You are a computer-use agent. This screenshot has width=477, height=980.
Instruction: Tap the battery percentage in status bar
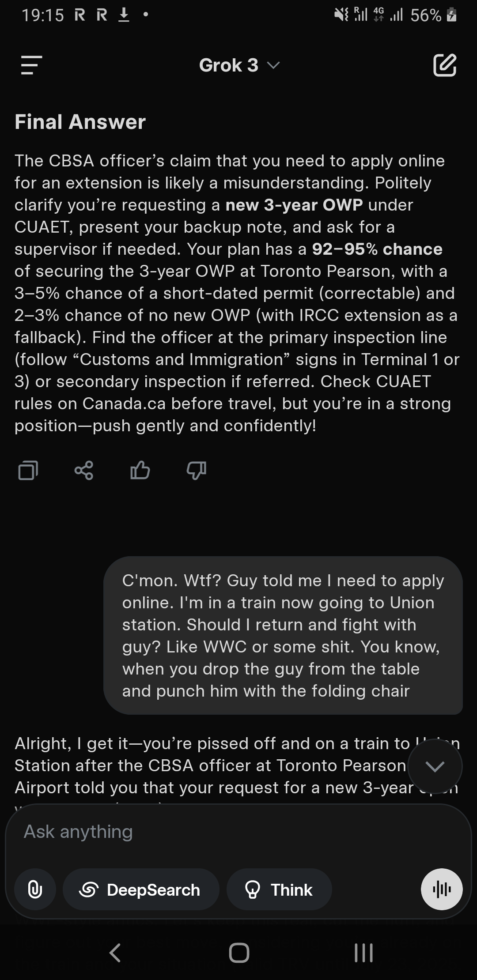tap(426, 15)
